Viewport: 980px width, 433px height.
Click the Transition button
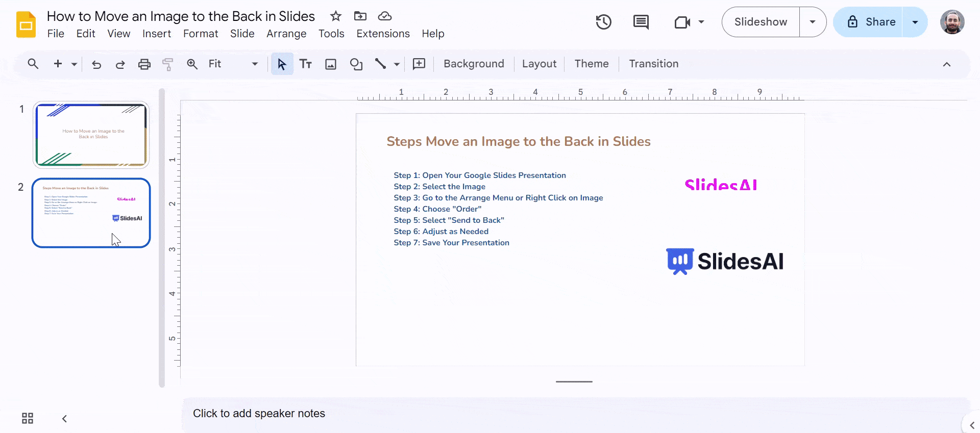point(653,64)
